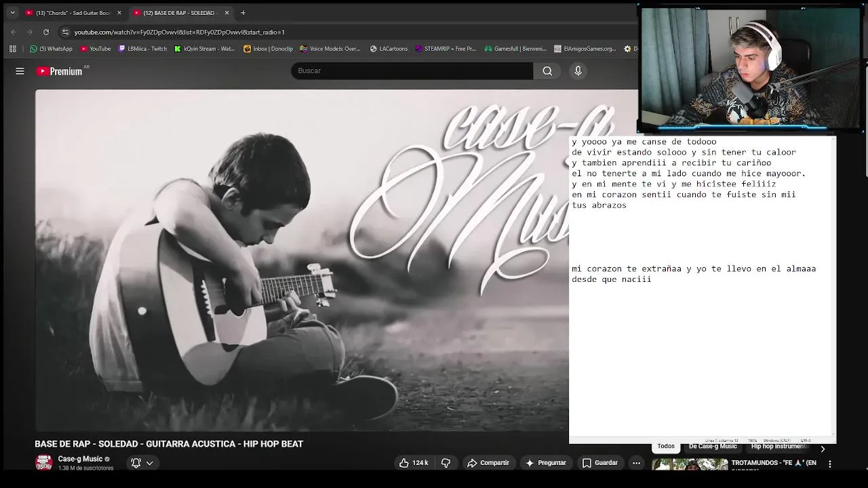Open the LACartoons bookmark
The width and height of the screenshot is (868, 488).
(x=388, y=49)
